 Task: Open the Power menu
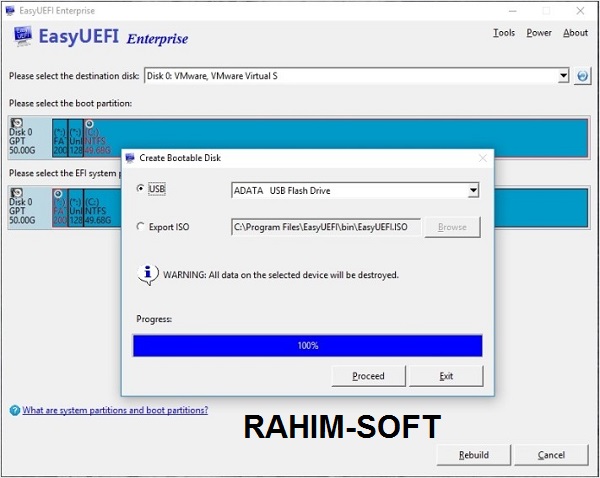point(539,33)
